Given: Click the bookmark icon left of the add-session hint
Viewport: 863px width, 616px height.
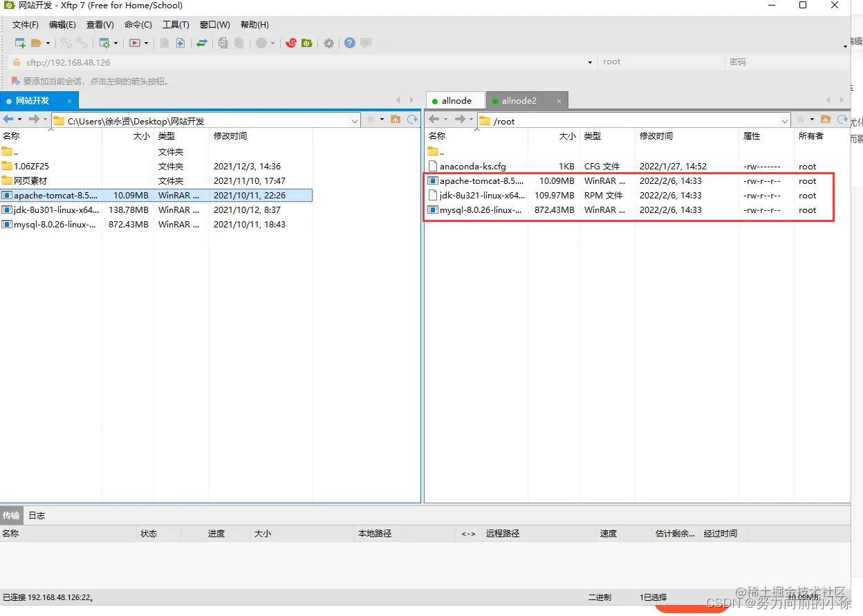Looking at the screenshot, I should click(17, 81).
